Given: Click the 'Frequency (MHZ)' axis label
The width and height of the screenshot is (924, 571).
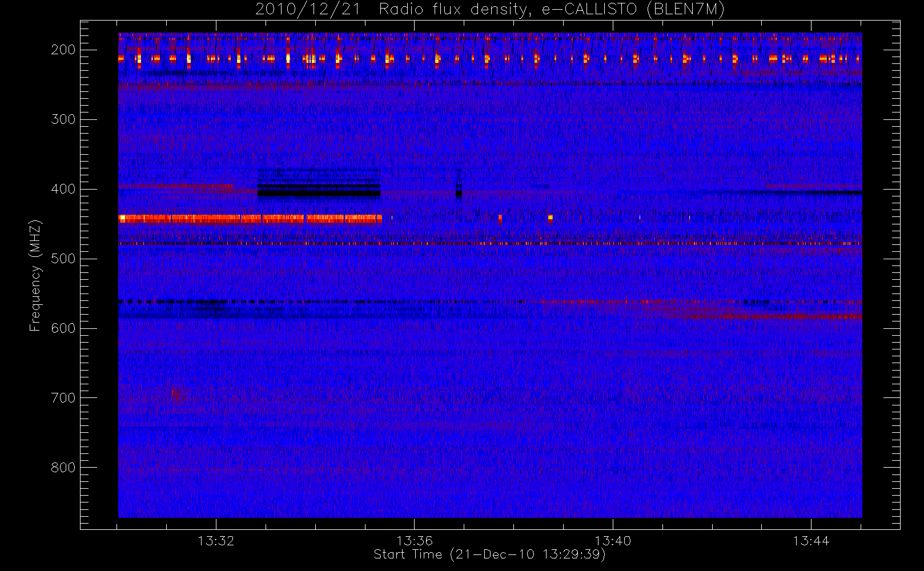Looking at the screenshot, I should 35,275.
